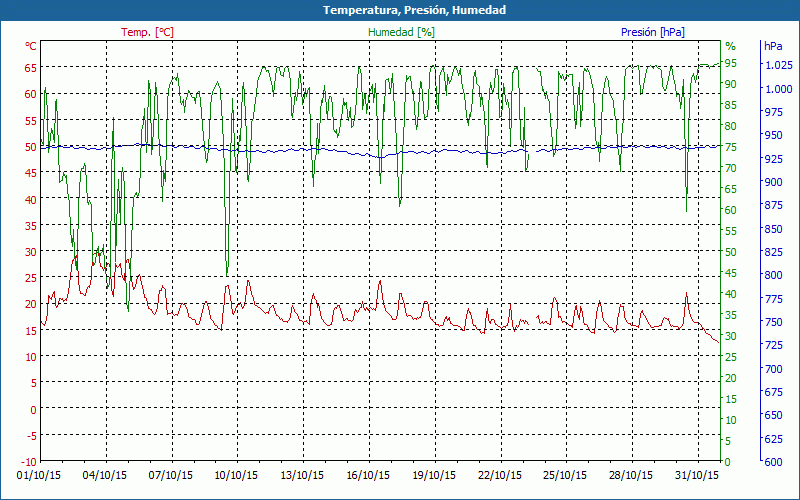
Task: Click the date label 10/10/15
Action: 236,475
